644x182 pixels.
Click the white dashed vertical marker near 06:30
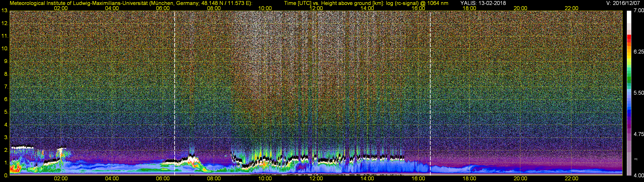[175, 93]
